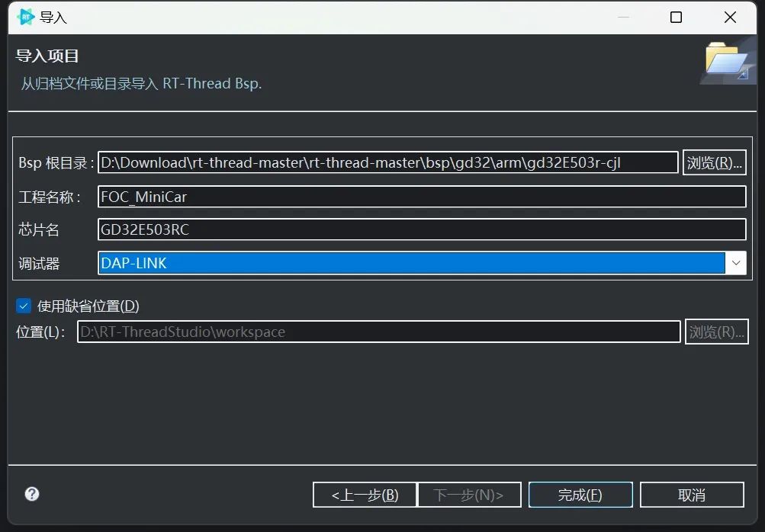
Task: Close the 导入 dialog window
Action: pyautogui.click(x=731, y=18)
